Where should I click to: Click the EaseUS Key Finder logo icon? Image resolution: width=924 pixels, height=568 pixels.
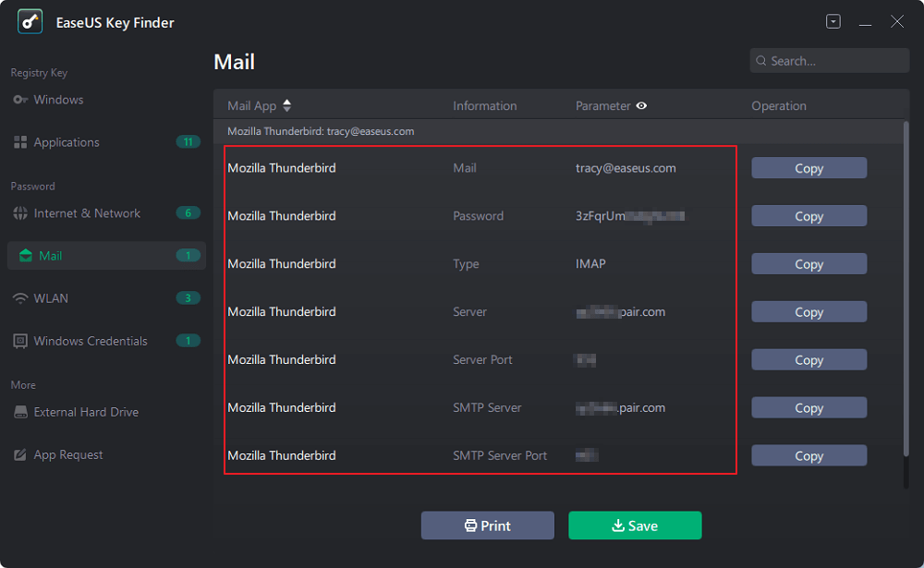pyautogui.click(x=30, y=22)
